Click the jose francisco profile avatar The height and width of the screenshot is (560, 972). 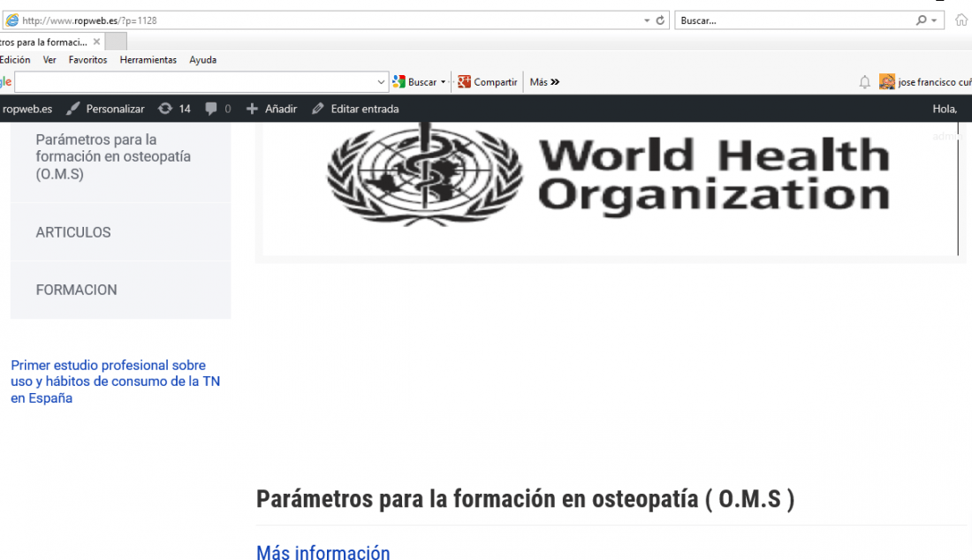point(887,82)
